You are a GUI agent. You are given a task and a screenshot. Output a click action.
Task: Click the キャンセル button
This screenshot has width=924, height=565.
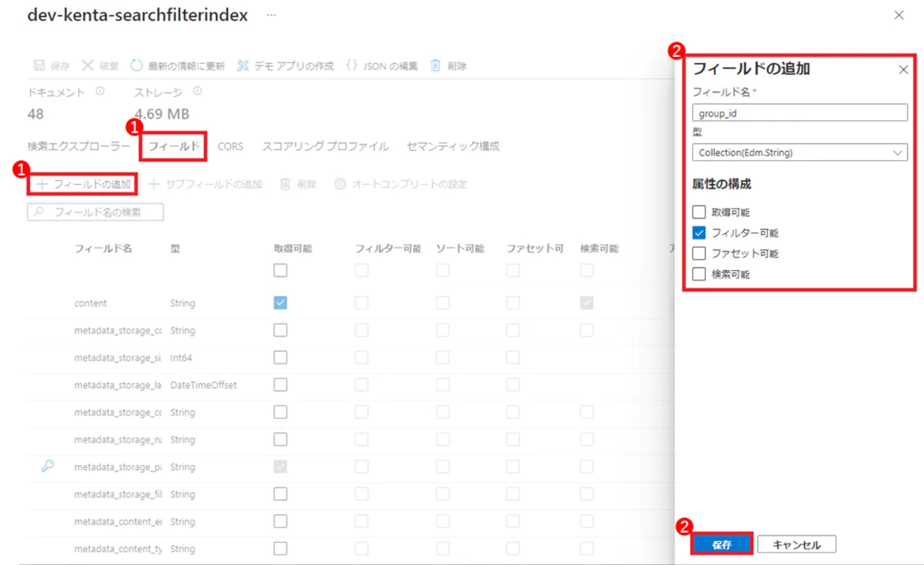pos(797,545)
